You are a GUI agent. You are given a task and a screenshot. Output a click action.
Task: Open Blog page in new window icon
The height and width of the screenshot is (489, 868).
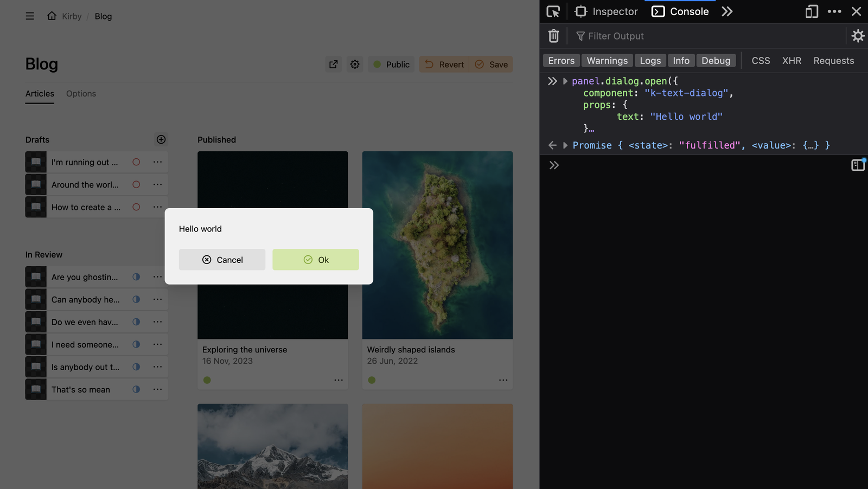(334, 65)
